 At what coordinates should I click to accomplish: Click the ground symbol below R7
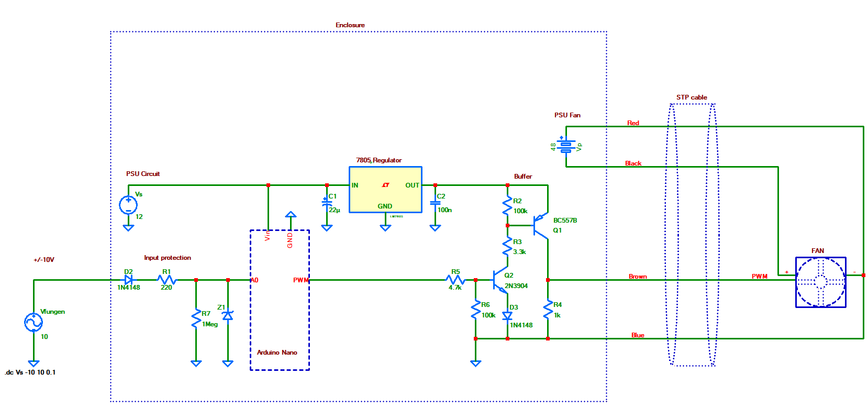coord(196,364)
